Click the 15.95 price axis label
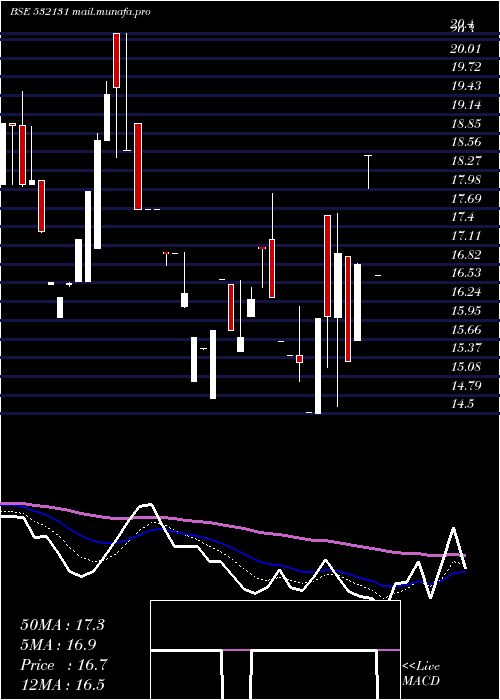Image resolution: width=500 pixels, height=700 pixels. [466, 311]
